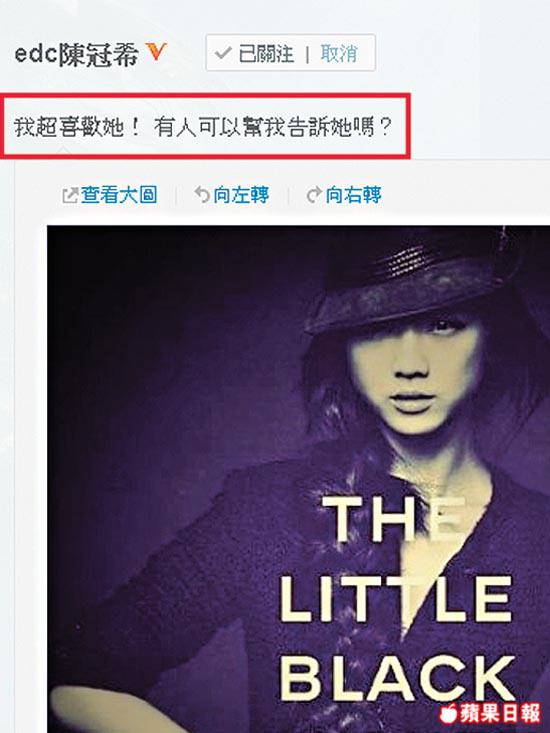Open 查看大圖 to view large image
This screenshot has height=733, width=550.
coord(119,195)
